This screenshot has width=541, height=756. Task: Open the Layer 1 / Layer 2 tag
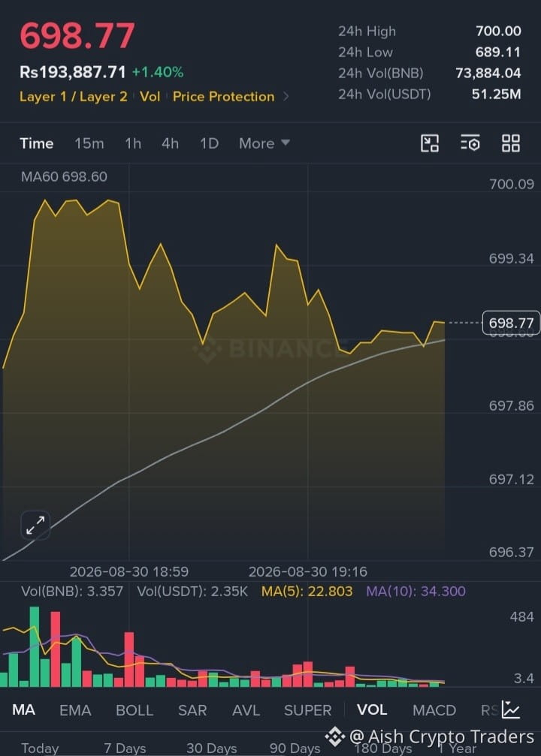74,96
